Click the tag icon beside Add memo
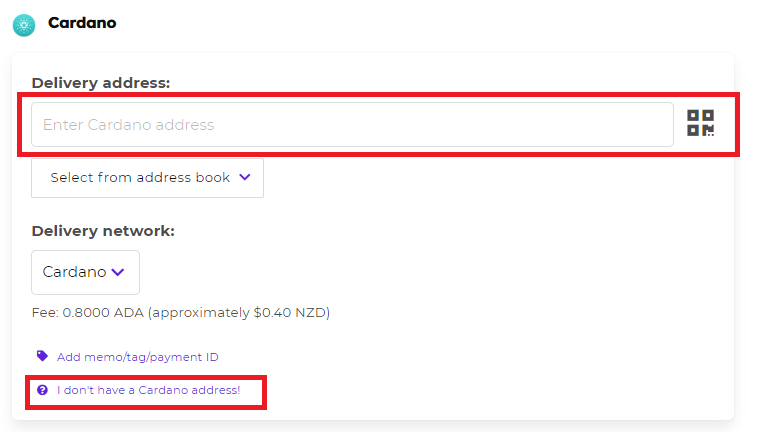The width and height of the screenshot is (761, 432). (42, 356)
